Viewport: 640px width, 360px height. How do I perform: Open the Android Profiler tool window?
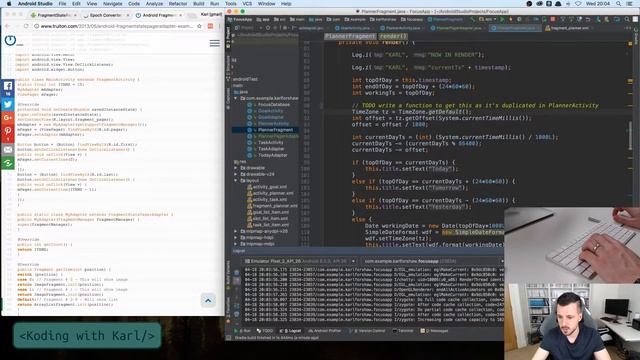coord(325,331)
